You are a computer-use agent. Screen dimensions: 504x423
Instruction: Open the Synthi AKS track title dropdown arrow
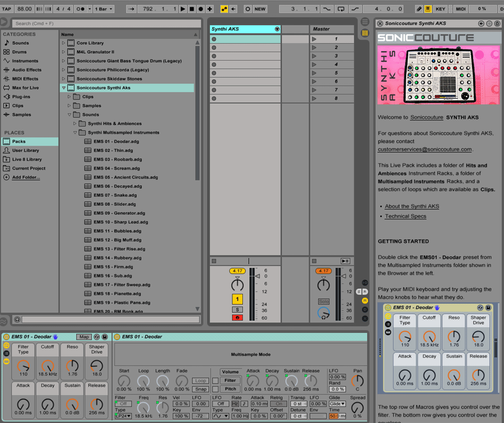click(x=277, y=29)
